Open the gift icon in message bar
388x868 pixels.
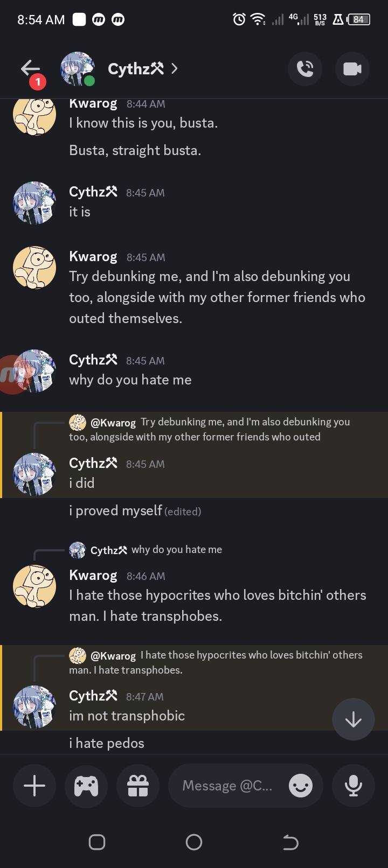[138, 786]
